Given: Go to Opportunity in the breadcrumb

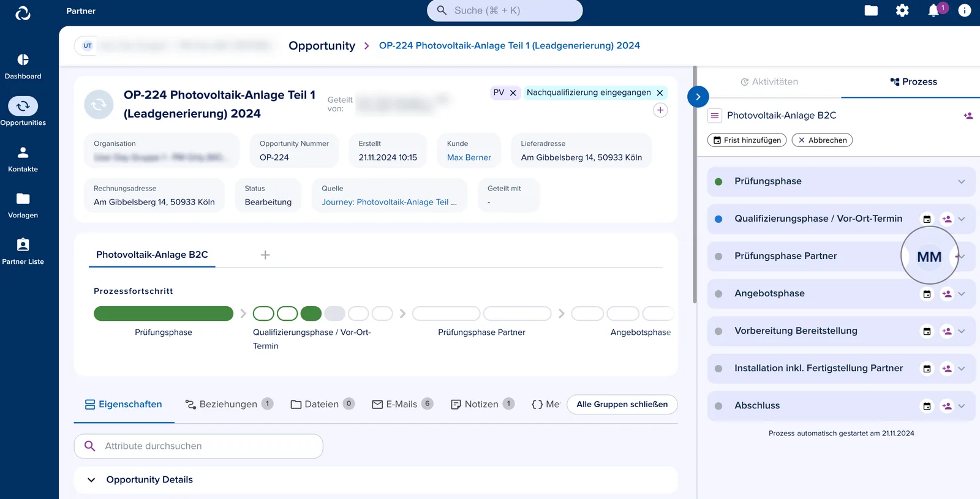Looking at the screenshot, I should tap(322, 46).
